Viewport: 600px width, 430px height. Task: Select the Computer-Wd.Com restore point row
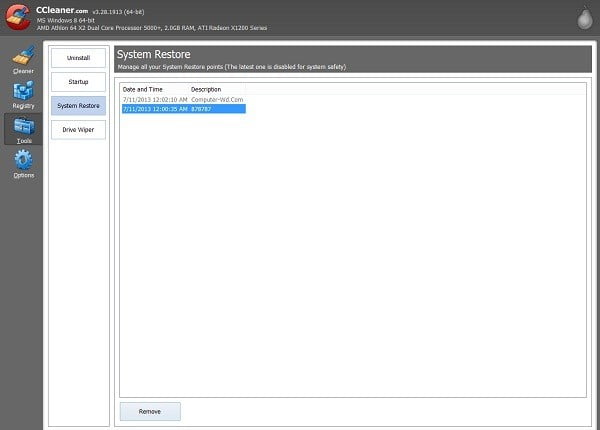tap(183, 99)
